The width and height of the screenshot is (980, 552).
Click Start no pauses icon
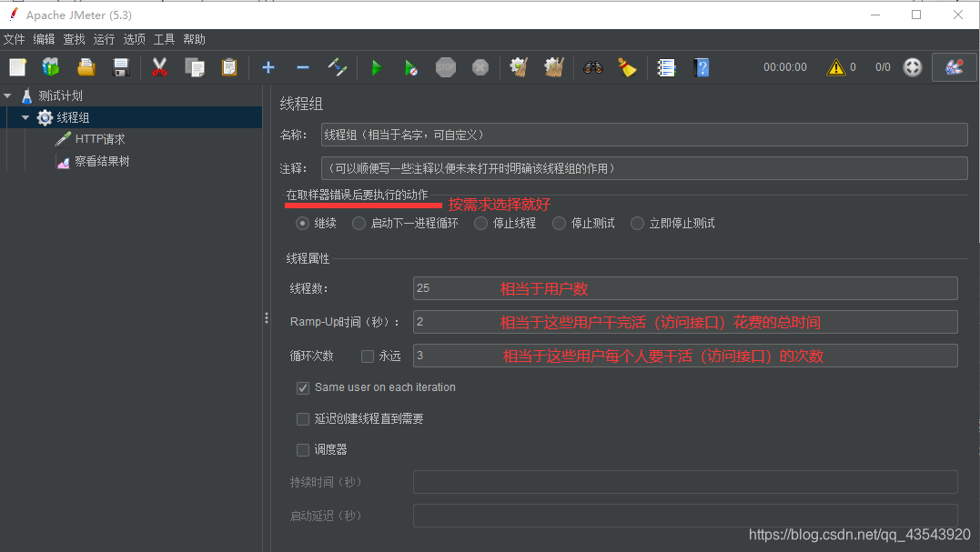pos(410,67)
